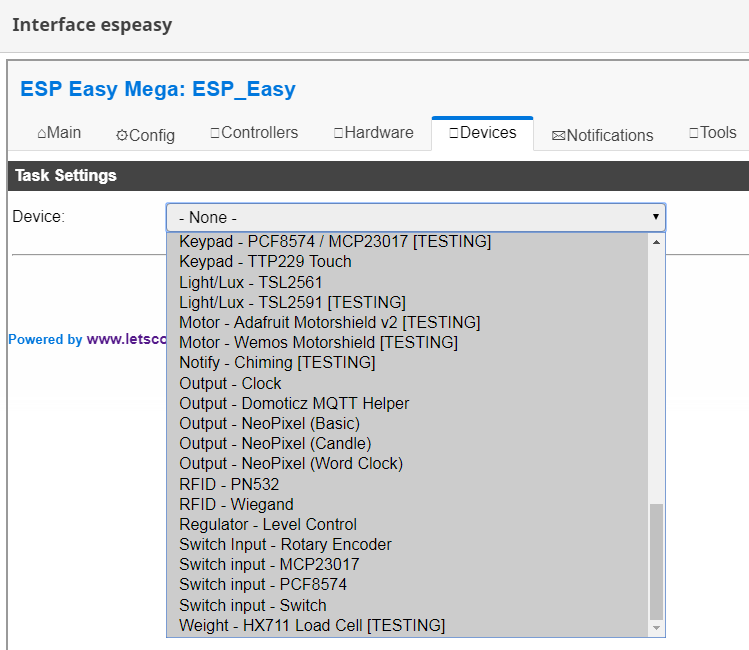Select Light/Lux - TSL2591 [TESTING] option

(408, 302)
